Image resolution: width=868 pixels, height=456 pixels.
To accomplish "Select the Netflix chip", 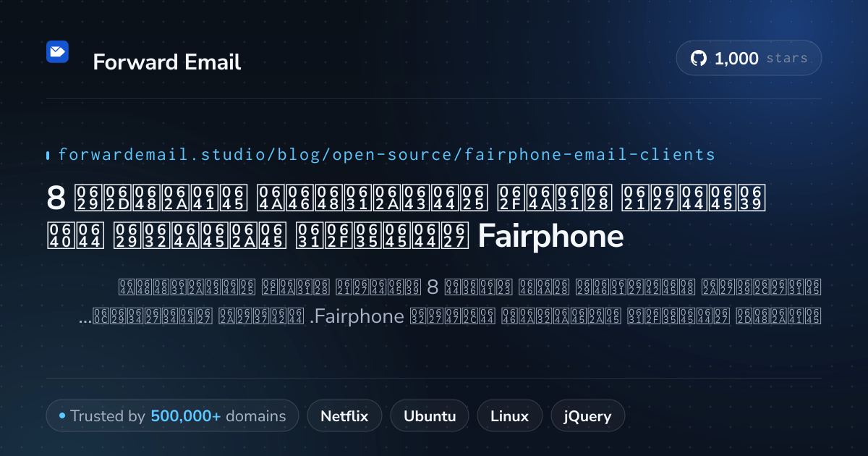I will (344, 416).
